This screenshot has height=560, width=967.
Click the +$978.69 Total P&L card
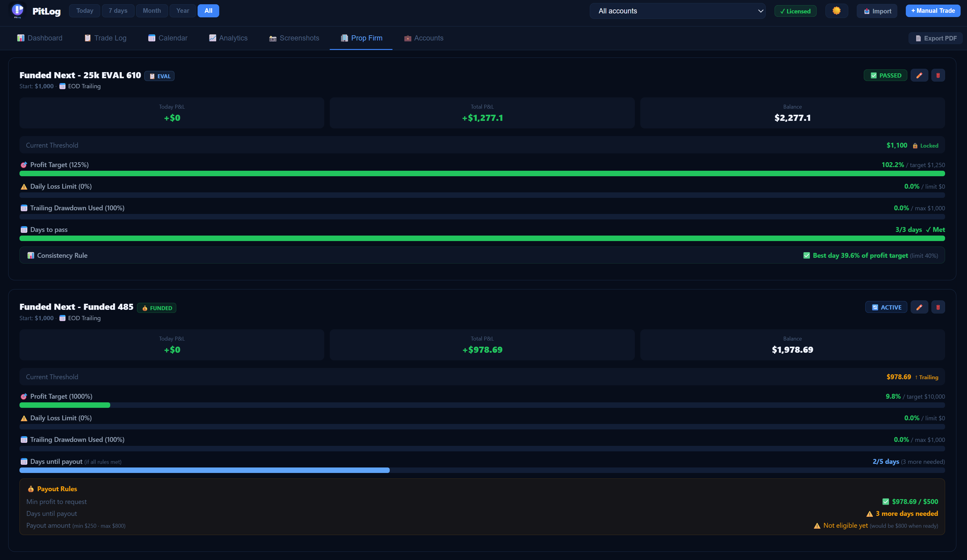(482, 345)
